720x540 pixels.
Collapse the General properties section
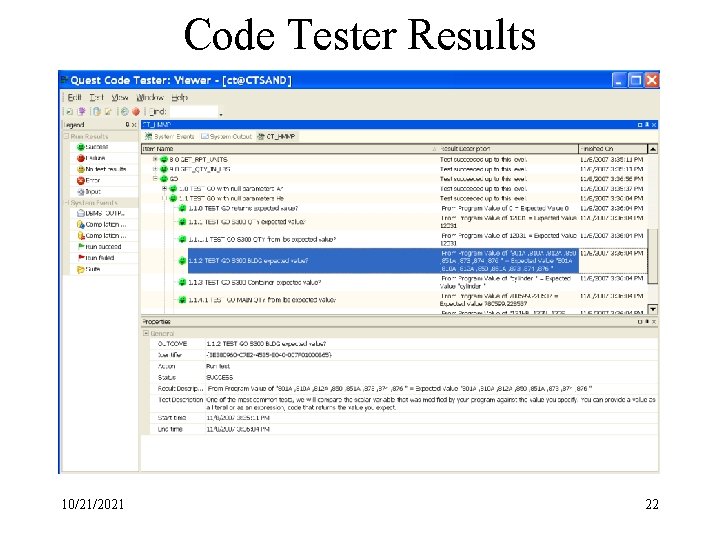[x=146, y=333]
